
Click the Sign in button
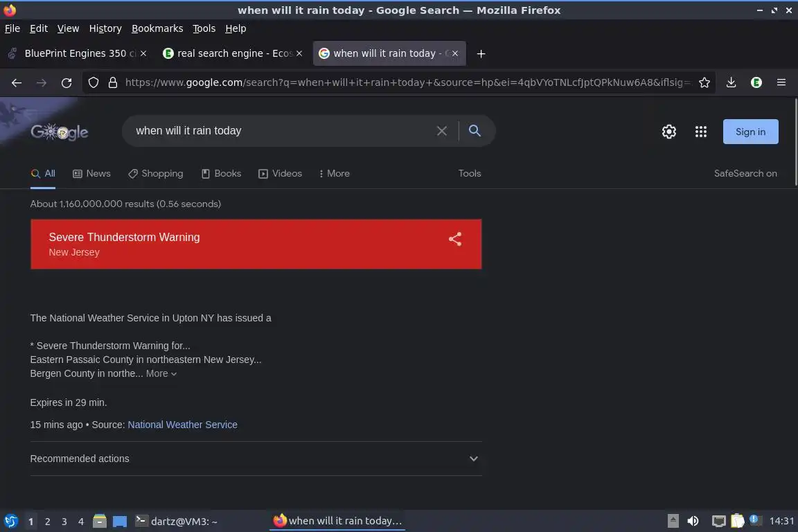tap(750, 132)
